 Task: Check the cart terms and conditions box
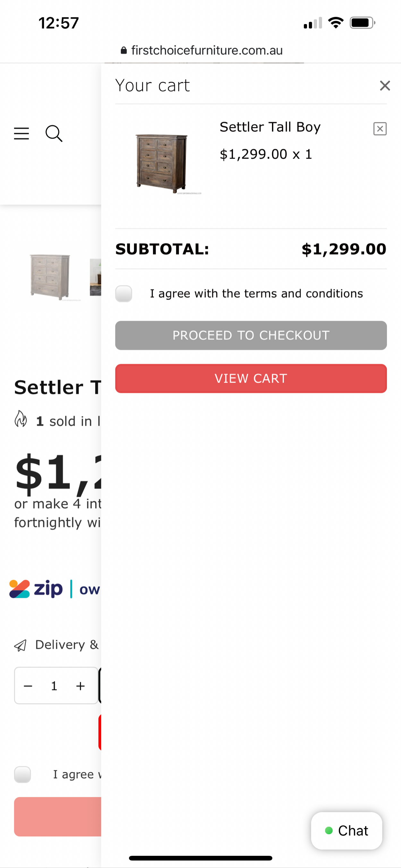(x=124, y=293)
